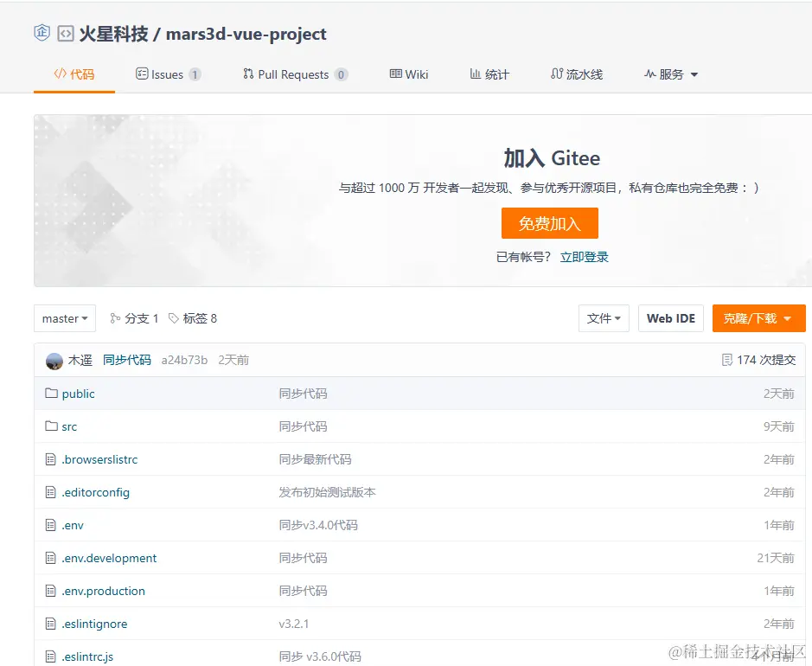812x666 pixels.
Task: Click the file icon for .eslintignore
Action: coord(51,624)
